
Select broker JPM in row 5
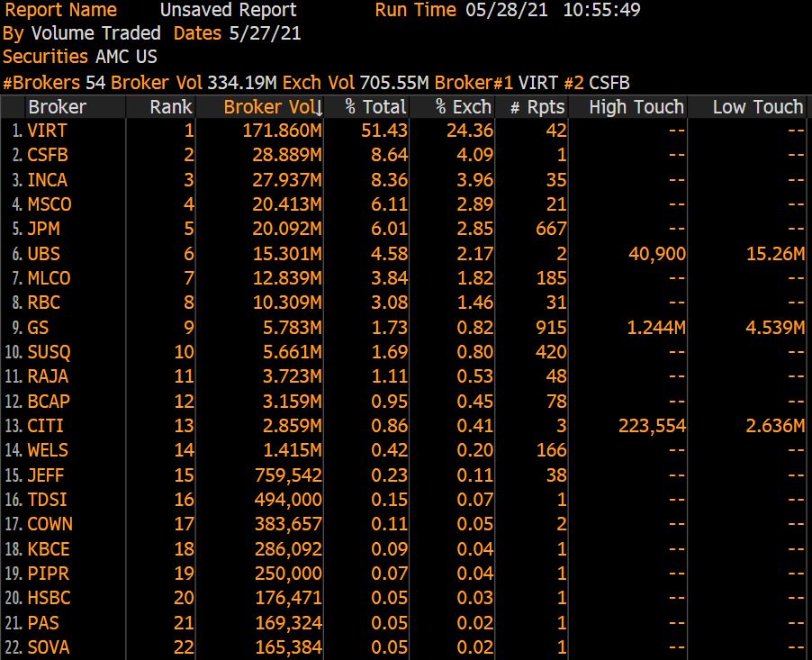(x=44, y=229)
